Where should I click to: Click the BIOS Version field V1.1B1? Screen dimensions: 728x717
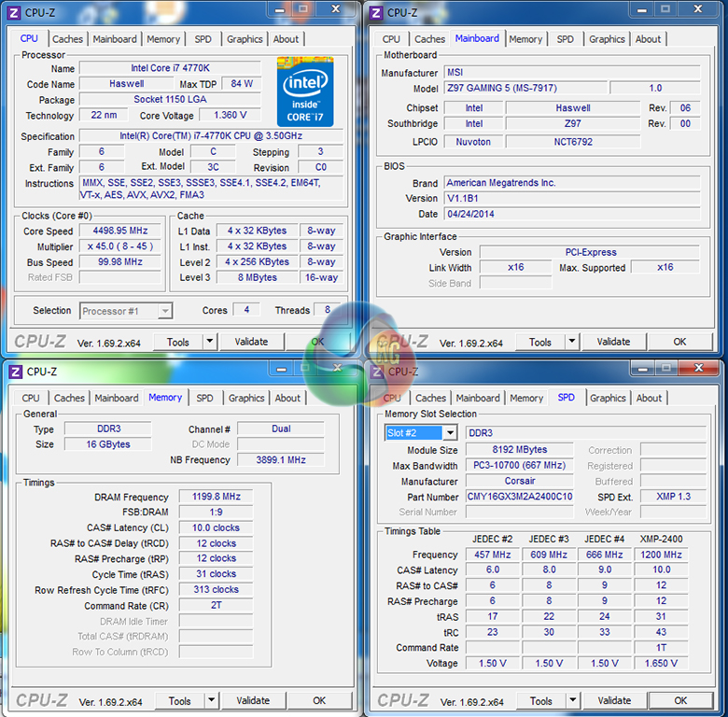pyautogui.click(x=570, y=198)
